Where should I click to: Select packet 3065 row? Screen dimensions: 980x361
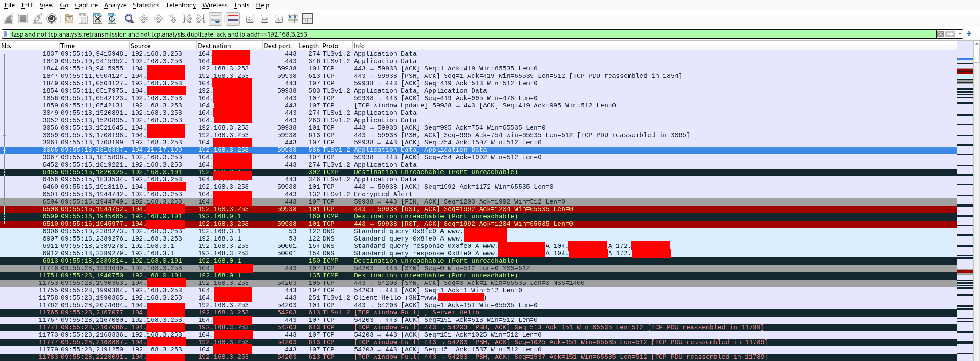479,150
